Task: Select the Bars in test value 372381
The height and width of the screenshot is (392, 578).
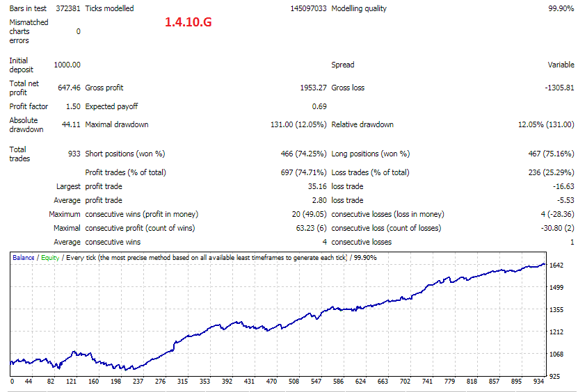Action: 68,8
